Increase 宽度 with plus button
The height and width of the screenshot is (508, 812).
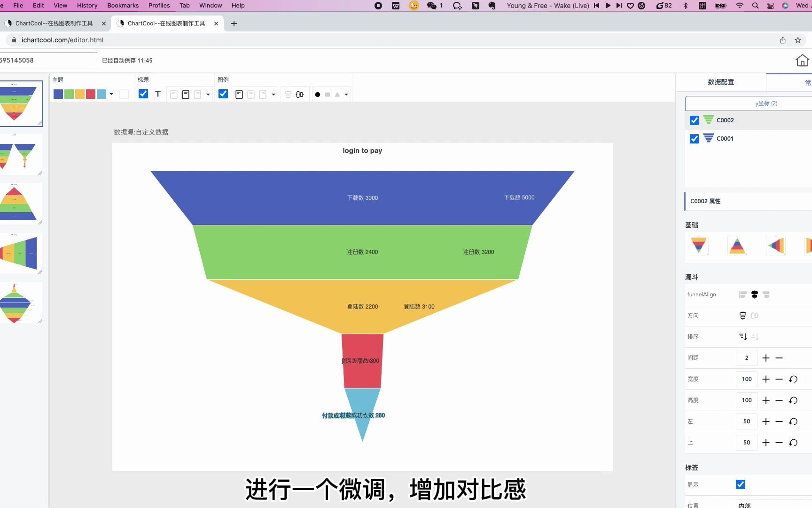[766, 379]
